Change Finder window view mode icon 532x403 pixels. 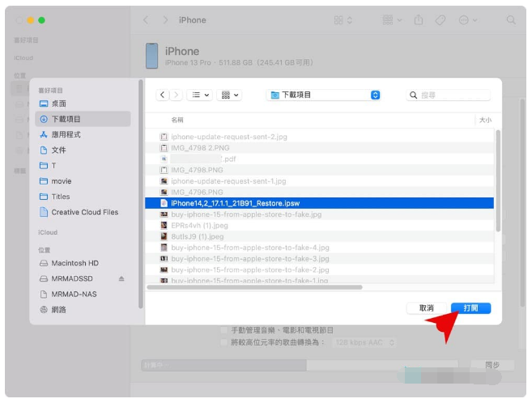[x=343, y=20]
